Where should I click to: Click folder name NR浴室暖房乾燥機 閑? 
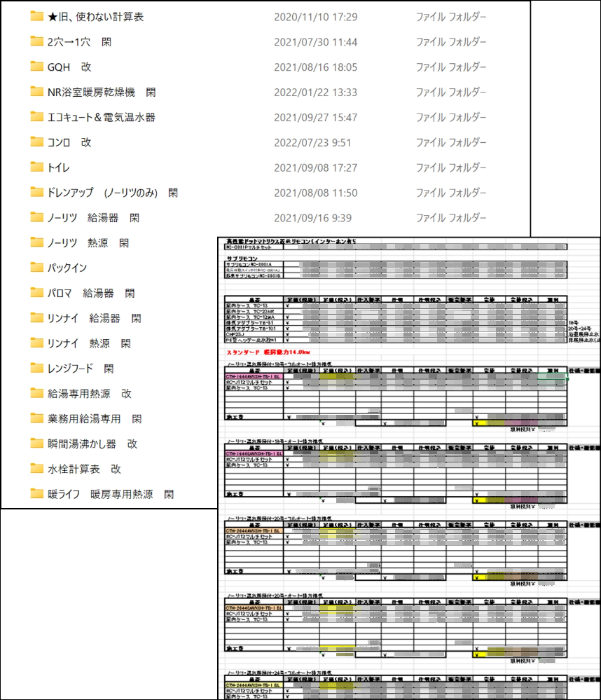click(x=102, y=92)
